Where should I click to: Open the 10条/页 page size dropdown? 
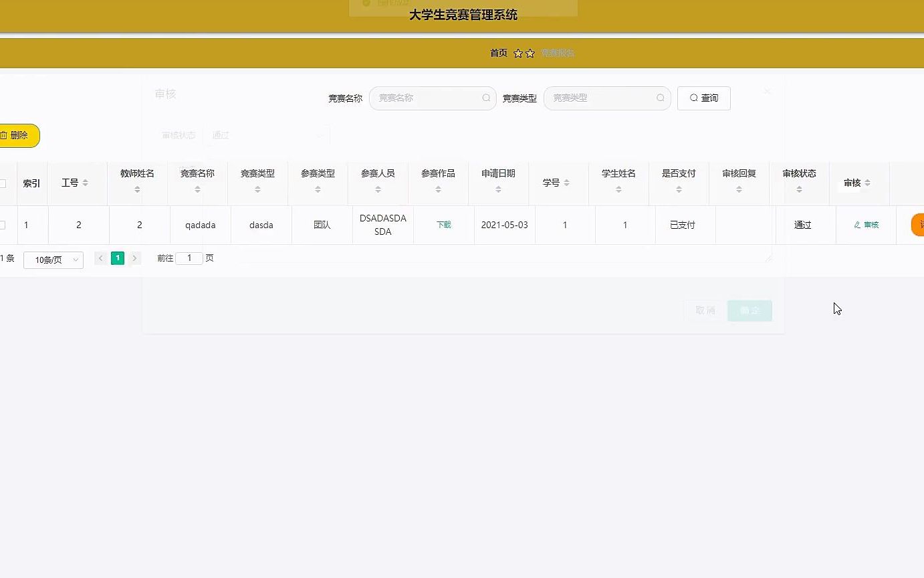click(x=53, y=260)
